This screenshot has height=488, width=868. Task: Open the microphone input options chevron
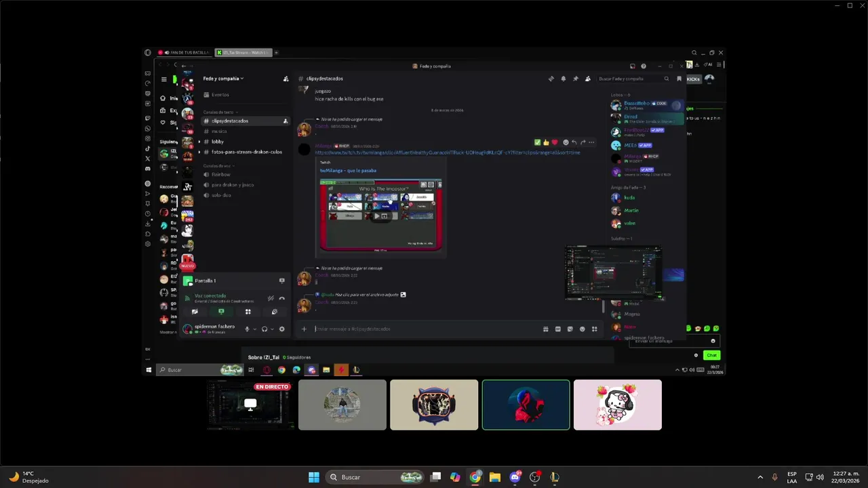pos(254,329)
